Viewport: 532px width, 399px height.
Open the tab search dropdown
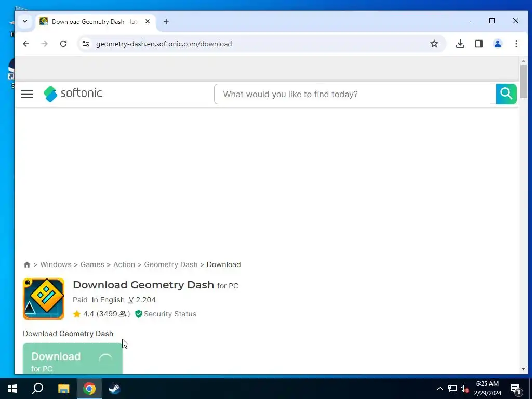pyautogui.click(x=25, y=21)
